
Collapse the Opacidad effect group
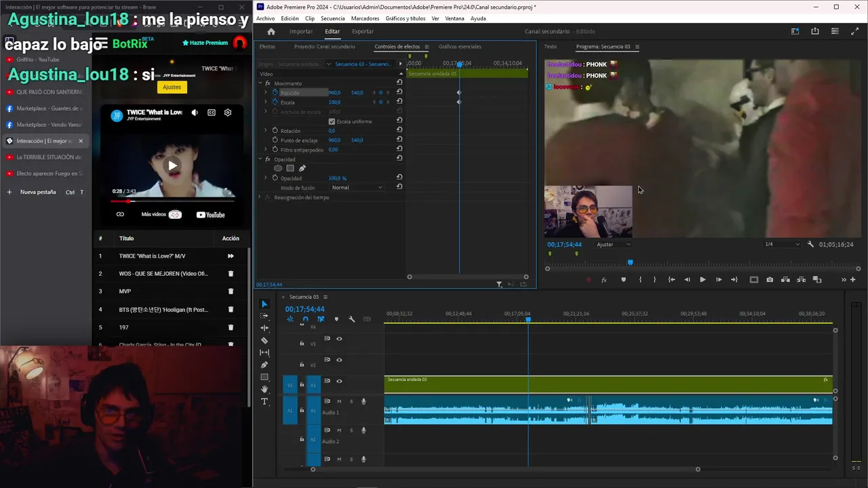tap(260, 159)
